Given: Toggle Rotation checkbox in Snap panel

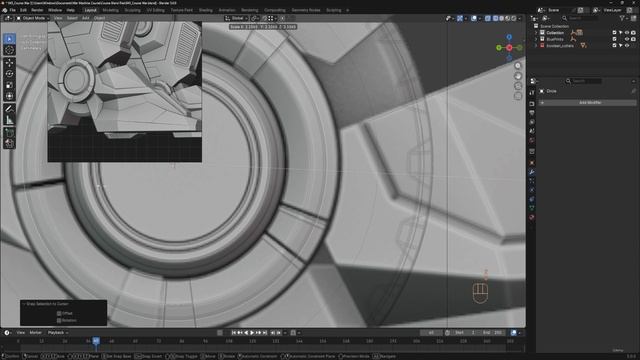Looking at the screenshot, I should click(59, 320).
